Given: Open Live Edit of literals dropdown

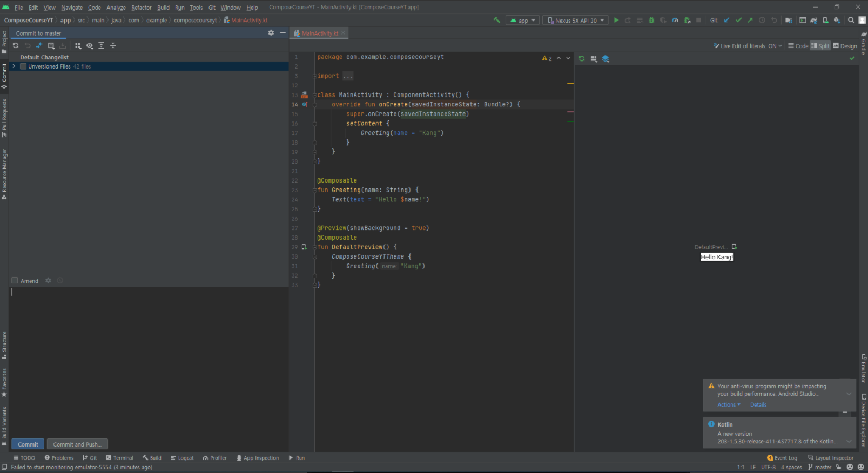Looking at the screenshot, I should tap(748, 46).
